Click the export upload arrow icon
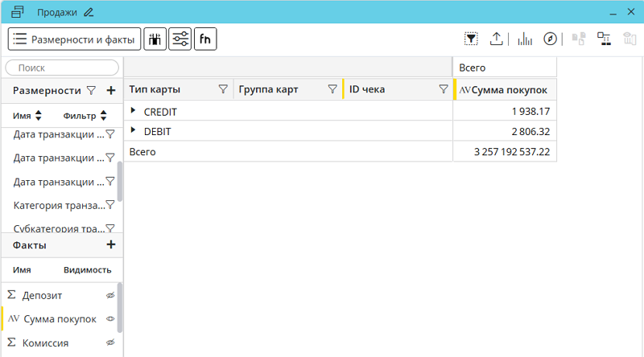The height and width of the screenshot is (357, 644). point(497,39)
